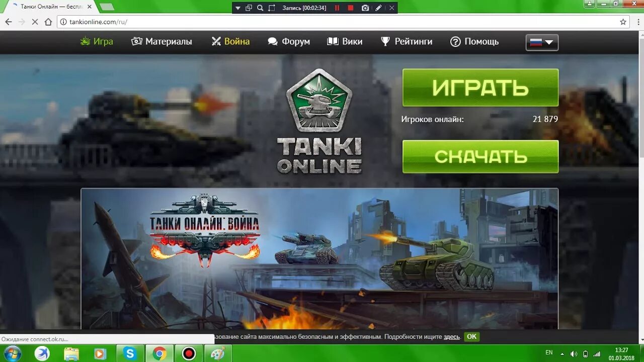Screen dimensions: 644x362
Task: Click the battery tray icon
Action: (x=585, y=353)
